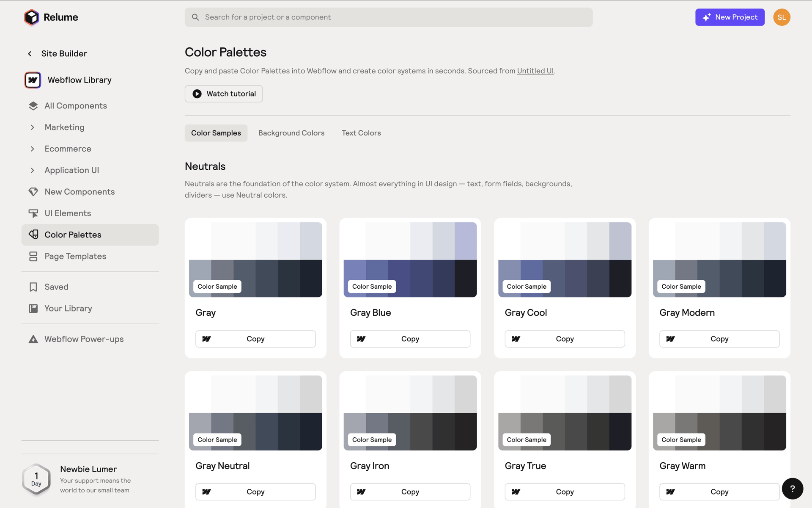Image resolution: width=812 pixels, height=508 pixels.
Task: Copy the Gray Iron palette
Action: click(x=410, y=492)
